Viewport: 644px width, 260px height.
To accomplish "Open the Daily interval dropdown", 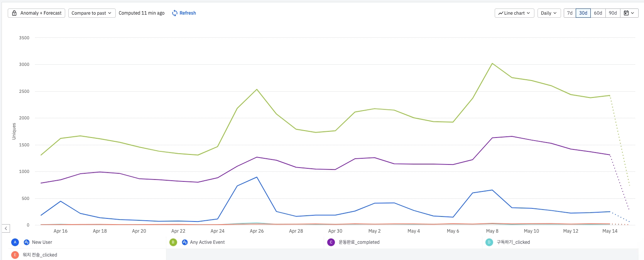I will 549,13.
